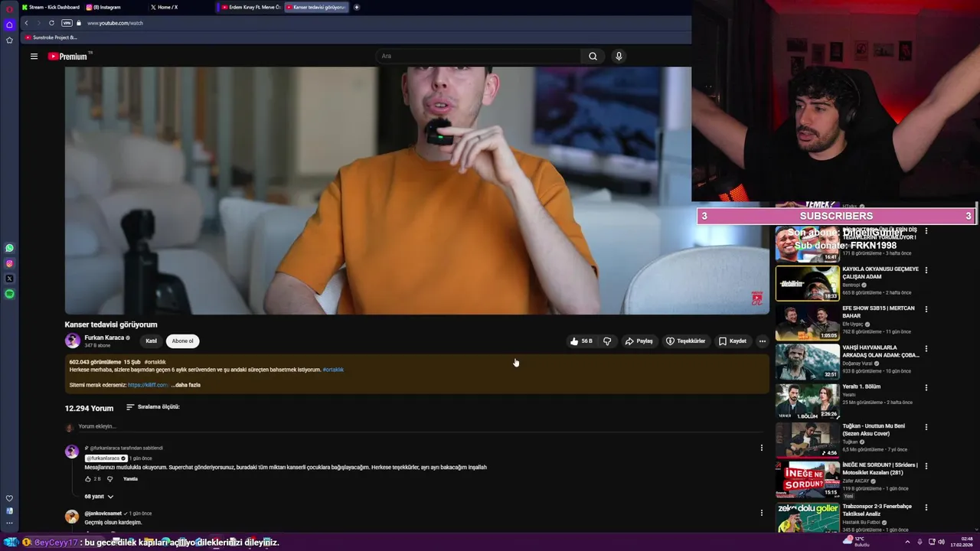The height and width of the screenshot is (551, 980).
Task: Click the YouTube Premium logo
Action: pos(70,56)
